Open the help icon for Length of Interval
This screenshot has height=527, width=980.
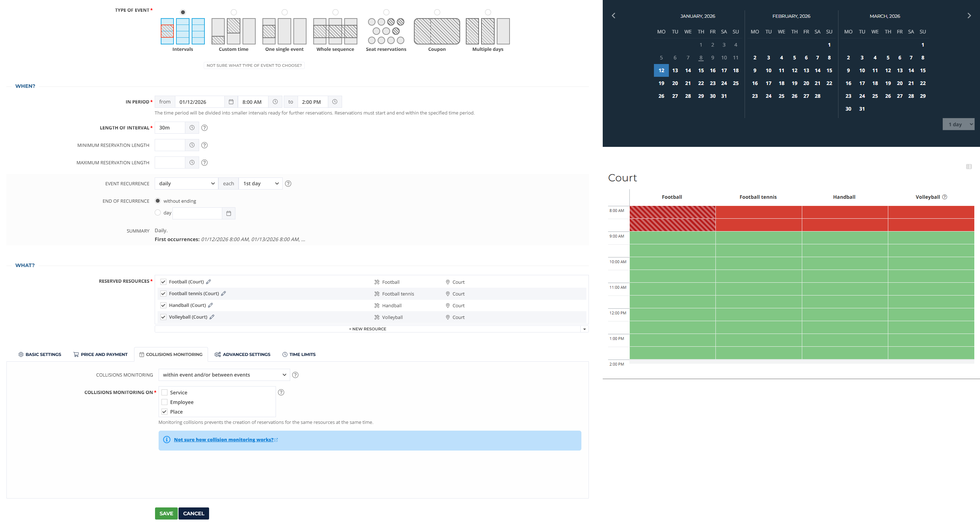204,128
